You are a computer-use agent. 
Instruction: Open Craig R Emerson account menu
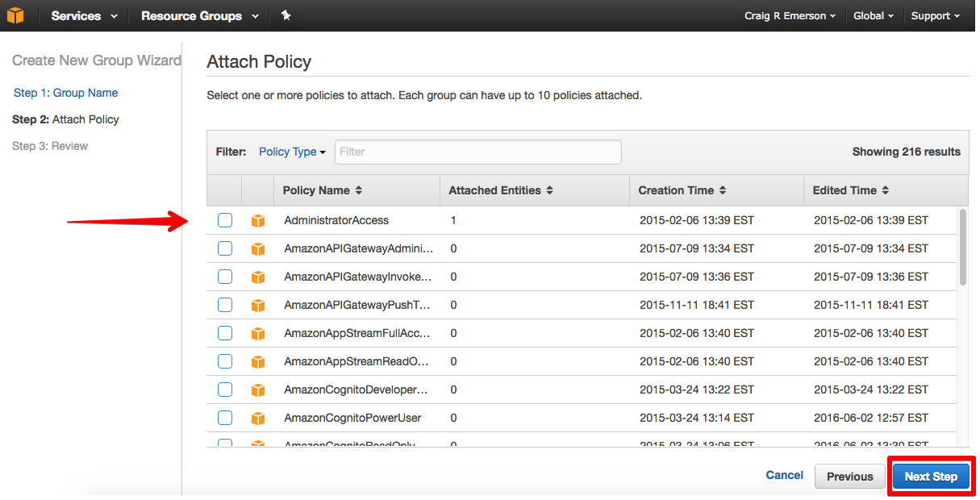790,16
